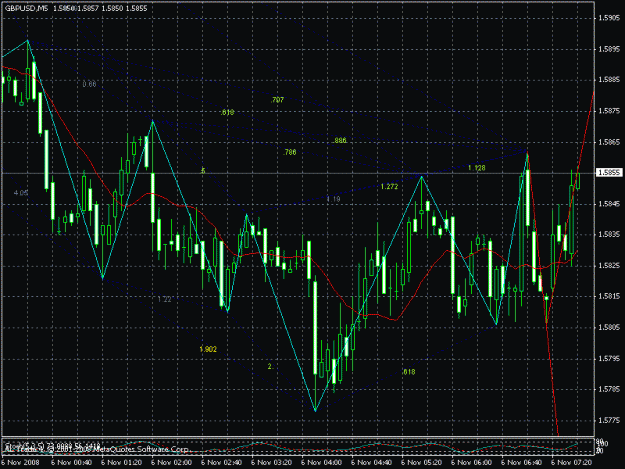Image resolution: width=625 pixels, height=469 pixels.
Task: Click the "2." ratio label
Action: tap(271, 367)
